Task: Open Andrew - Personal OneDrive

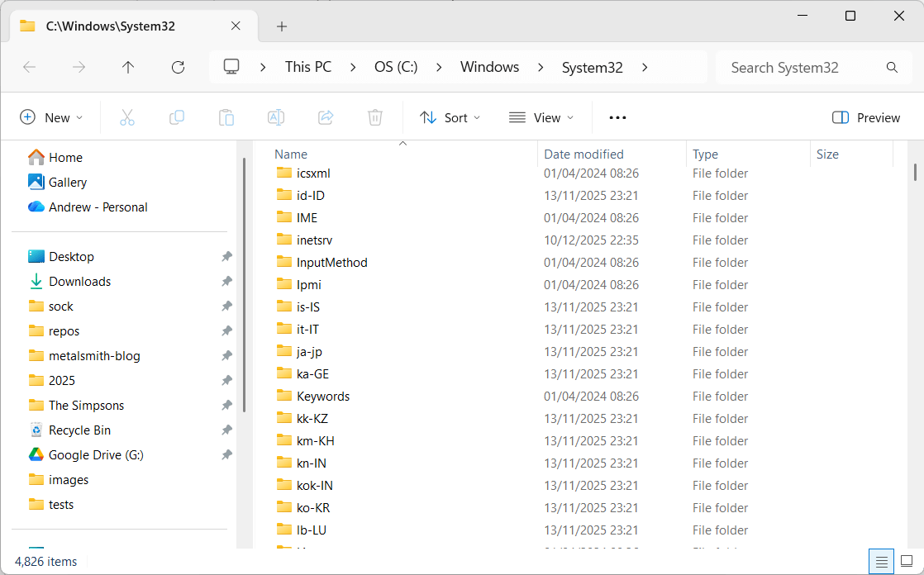Action: pyautogui.click(x=88, y=207)
